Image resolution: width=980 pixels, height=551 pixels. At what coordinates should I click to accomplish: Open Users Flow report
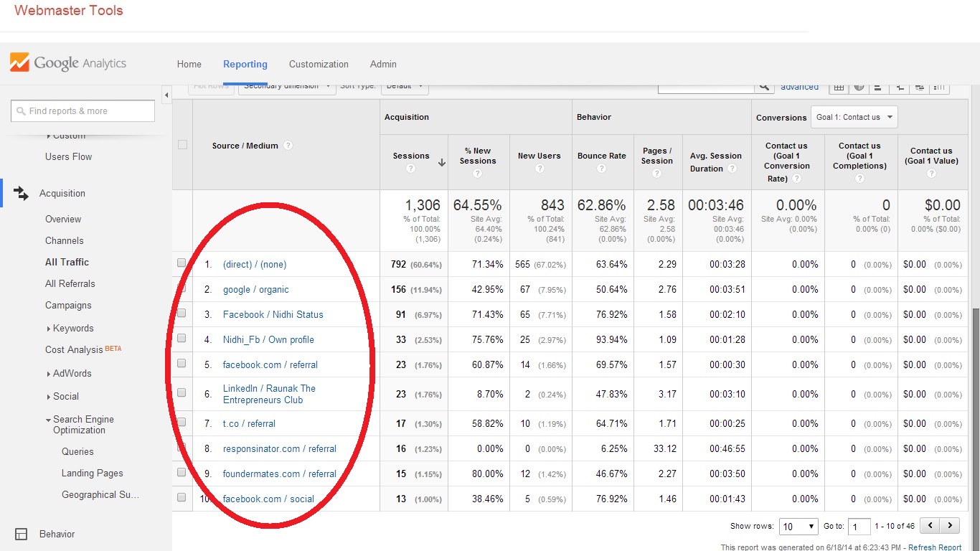point(68,156)
